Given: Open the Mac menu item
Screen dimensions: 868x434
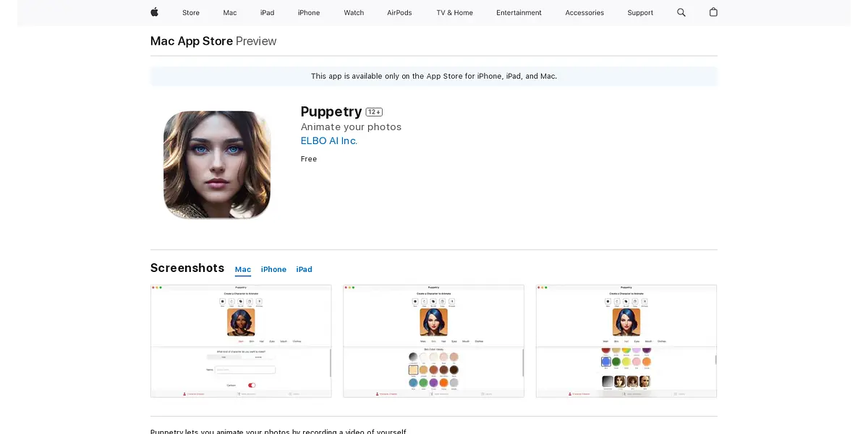Looking at the screenshot, I should pos(230,13).
